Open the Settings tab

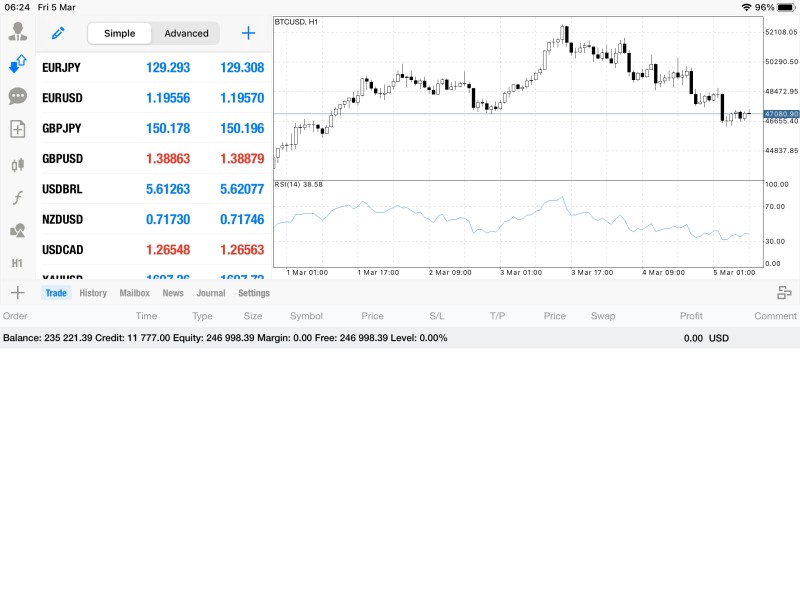[x=254, y=293]
